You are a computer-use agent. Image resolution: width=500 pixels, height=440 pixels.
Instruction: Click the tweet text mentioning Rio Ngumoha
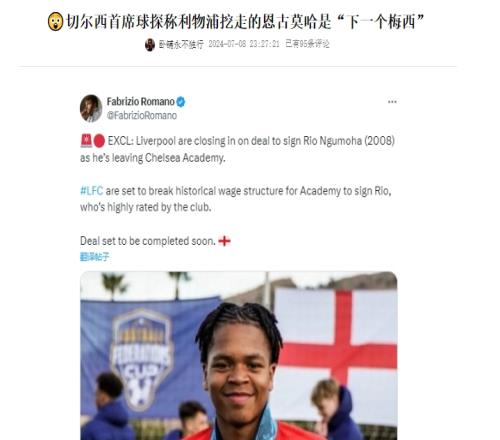[x=237, y=149]
